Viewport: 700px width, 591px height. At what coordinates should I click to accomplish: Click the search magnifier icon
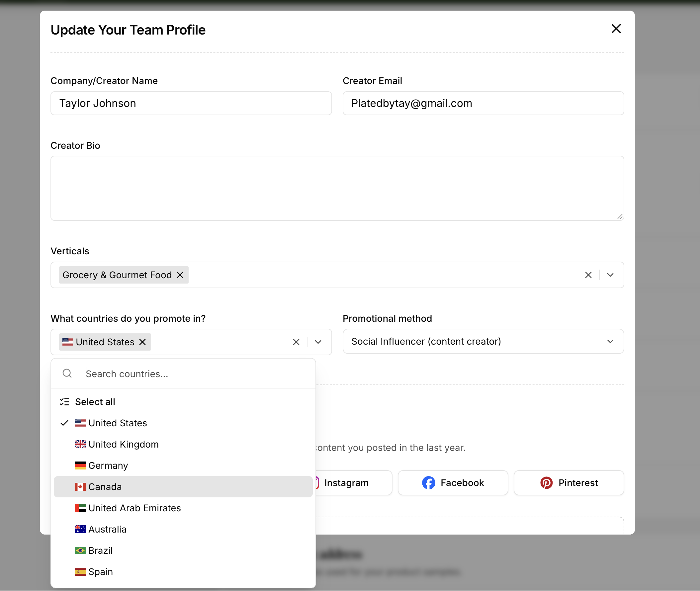pos(67,373)
